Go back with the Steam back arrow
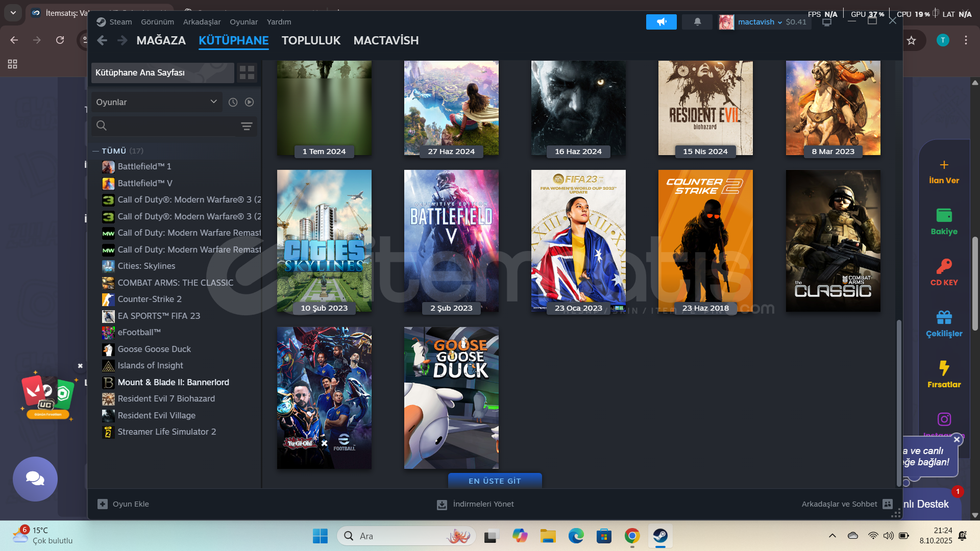Image resolution: width=980 pixels, height=551 pixels. 102,40
